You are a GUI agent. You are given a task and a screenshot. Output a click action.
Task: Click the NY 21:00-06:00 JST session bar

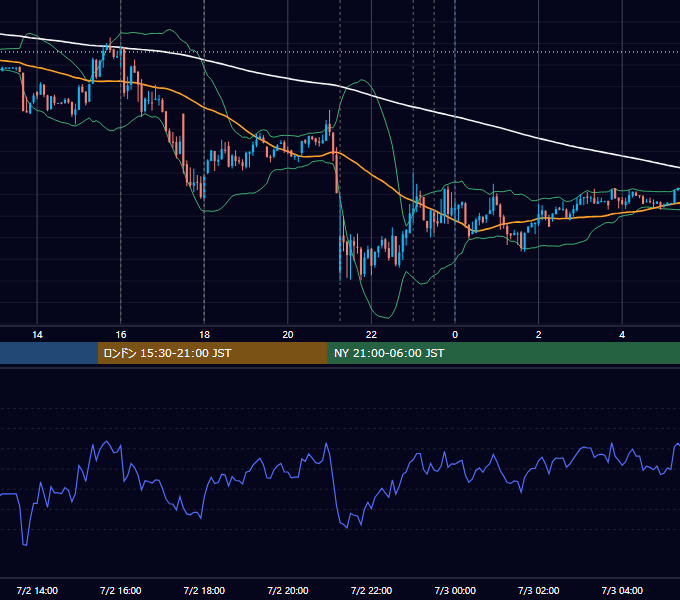(x=503, y=353)
